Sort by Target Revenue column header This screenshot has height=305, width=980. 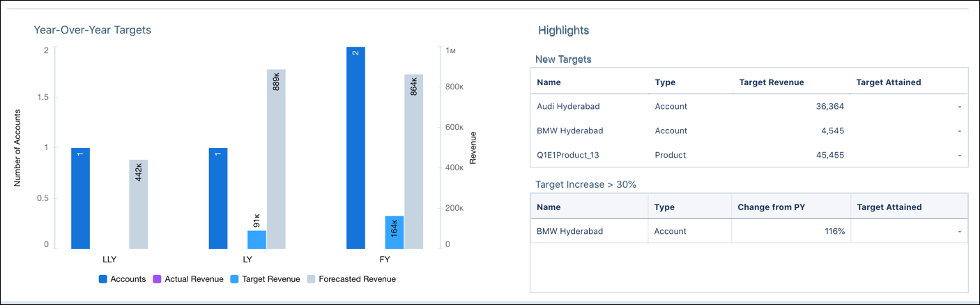[772, 82]
